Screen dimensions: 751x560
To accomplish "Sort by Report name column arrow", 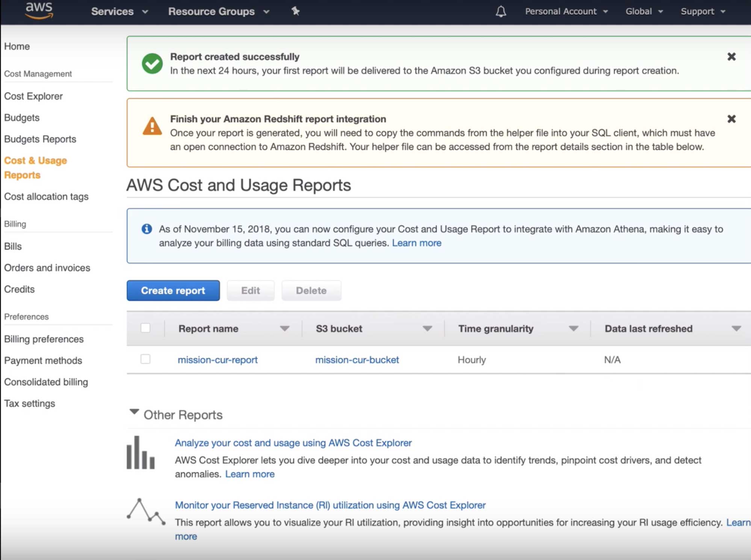I will point(284,329).
